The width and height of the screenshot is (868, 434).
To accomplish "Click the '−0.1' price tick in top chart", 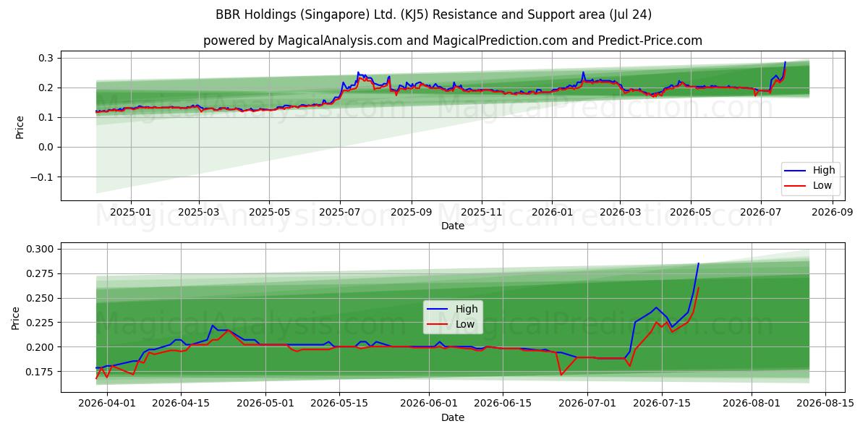I will click(x=43, y=177).
